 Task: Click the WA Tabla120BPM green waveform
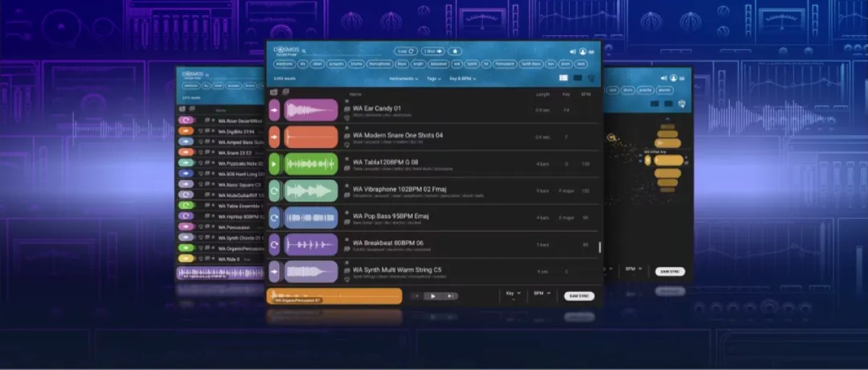tap(311, 164)
